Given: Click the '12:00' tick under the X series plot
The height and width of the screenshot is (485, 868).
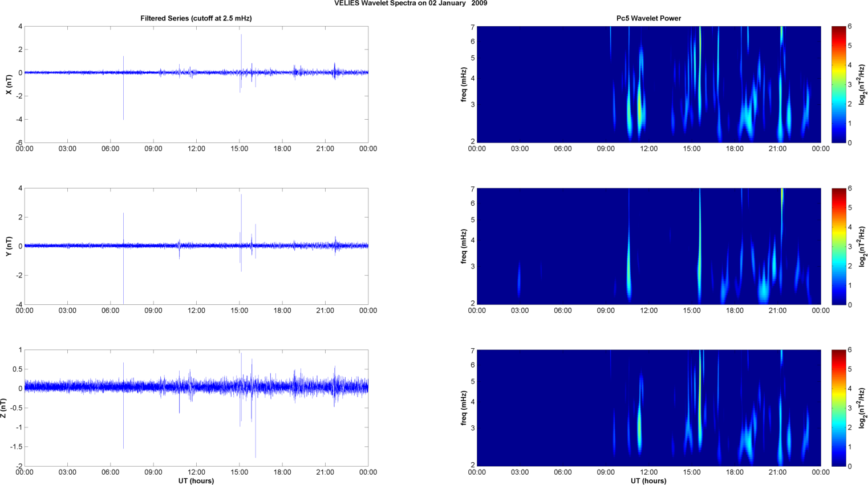Looking at the screenshot, I should coord(196,149).
